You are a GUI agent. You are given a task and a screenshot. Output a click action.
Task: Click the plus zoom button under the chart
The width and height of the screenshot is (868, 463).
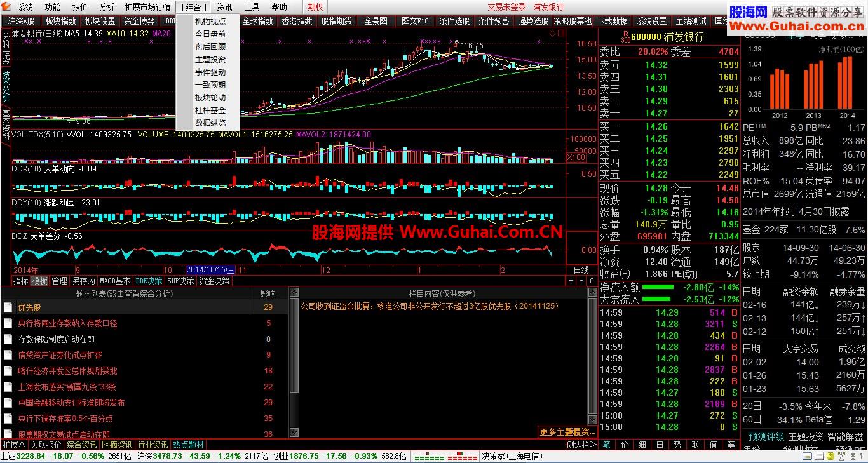571,281
